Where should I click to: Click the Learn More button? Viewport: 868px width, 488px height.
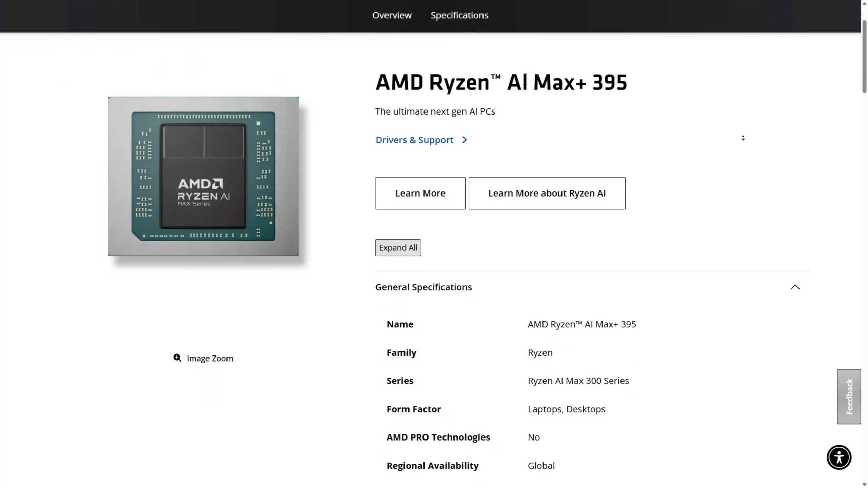tap(420, 193)
